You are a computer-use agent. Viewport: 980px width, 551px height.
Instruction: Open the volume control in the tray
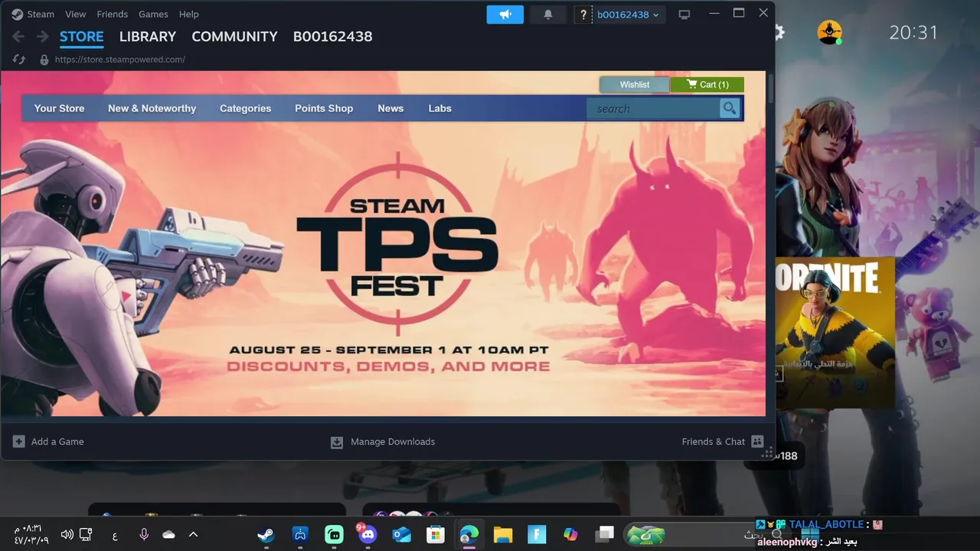[67, 534]
